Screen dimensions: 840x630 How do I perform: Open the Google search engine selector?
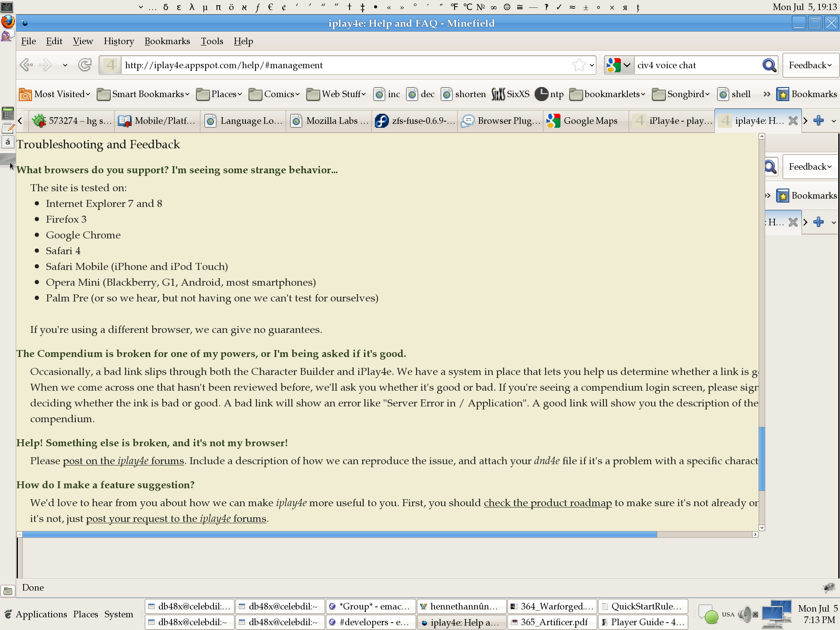coord(619,65)
